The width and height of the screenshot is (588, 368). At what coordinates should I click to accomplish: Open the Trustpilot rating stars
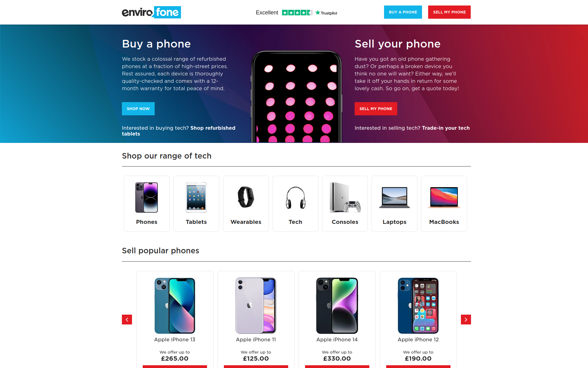pyautogui.click(x=297, y=13)
